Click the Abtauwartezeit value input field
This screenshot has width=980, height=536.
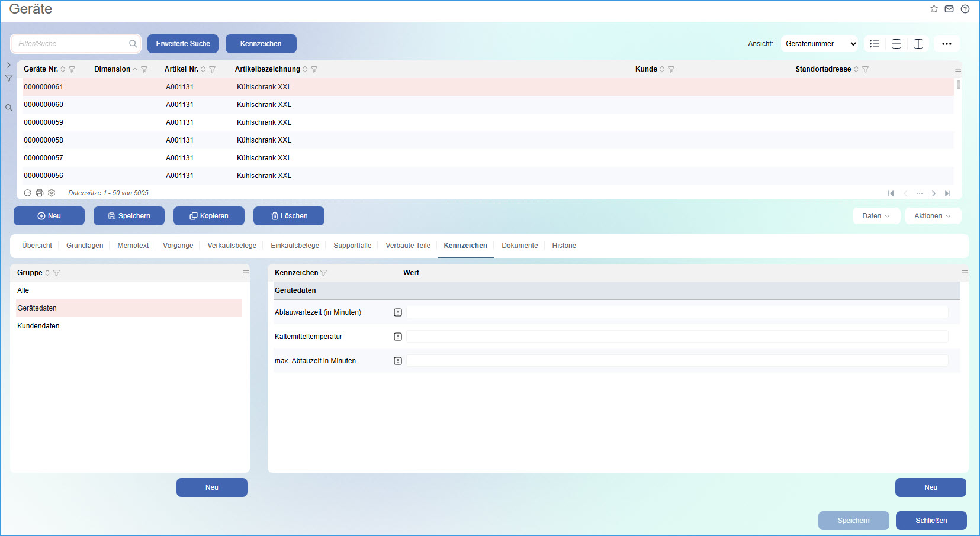(677, 312)
